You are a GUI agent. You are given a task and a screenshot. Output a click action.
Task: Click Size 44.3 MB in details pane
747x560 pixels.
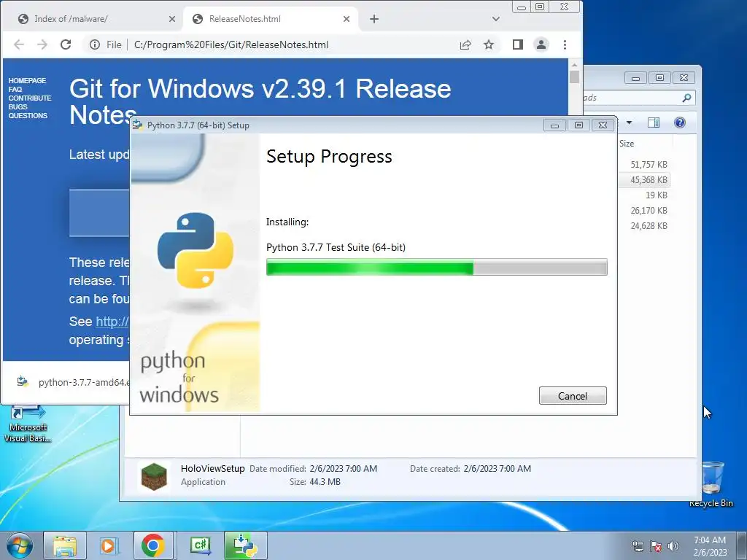pos(325,482)
